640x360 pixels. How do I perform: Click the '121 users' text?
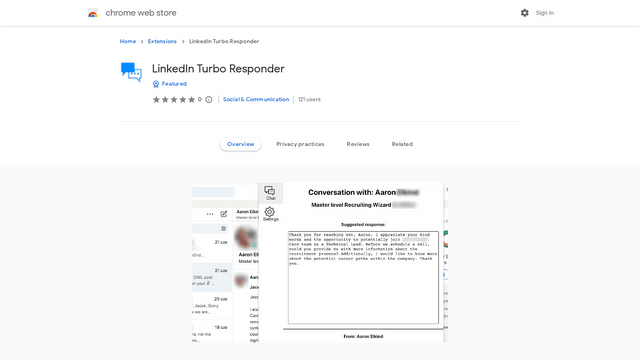(309, 99)
